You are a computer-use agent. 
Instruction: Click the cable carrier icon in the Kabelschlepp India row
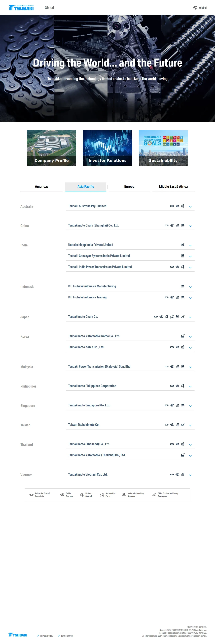[183, 245]
